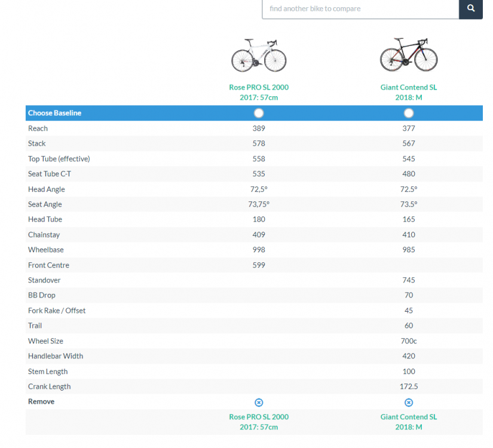Click the Head Angle label
The width and height of the screenshot is (493, 448).
pyautogui.click(x=46, y=189)
